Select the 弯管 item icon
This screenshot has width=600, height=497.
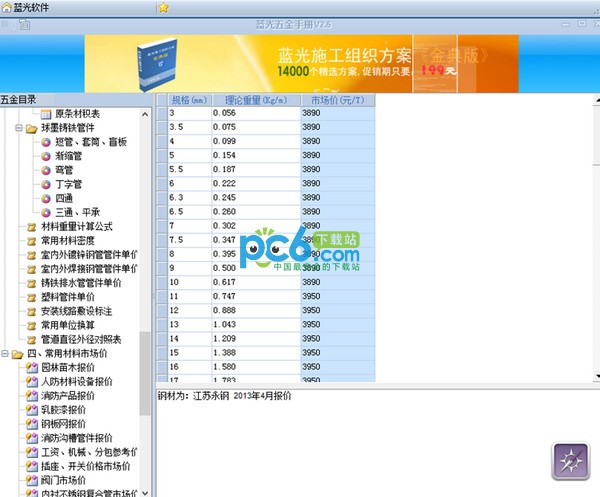point(46,170)
